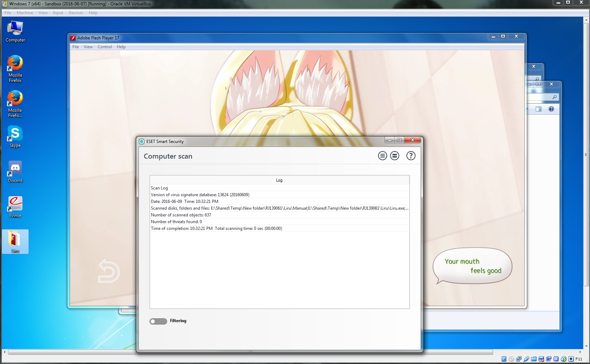This screenshot has height=364, width=590.
Task: Maximize the Adobe Flash Player window
Action: (x=503, y=36)
